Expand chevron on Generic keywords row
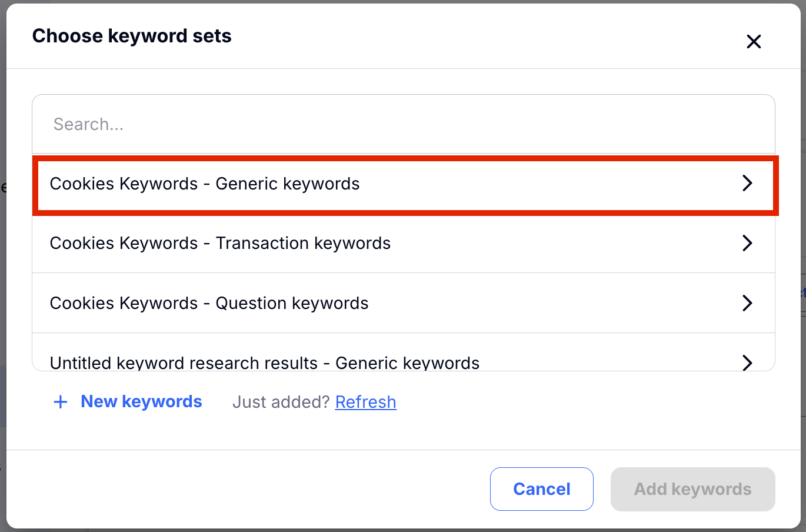Viewport: 806px width, 532px height. click(747, 184)
